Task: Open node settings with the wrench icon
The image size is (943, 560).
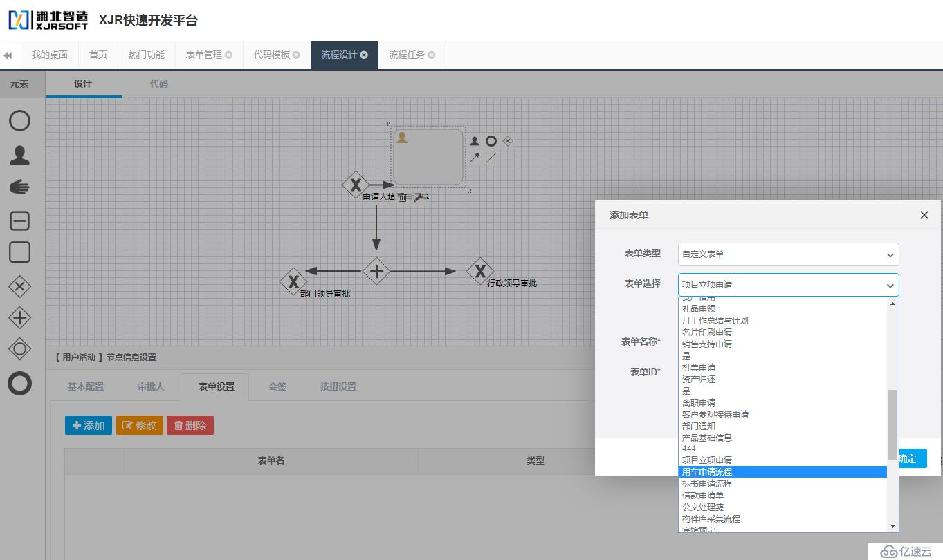Action: pos(419,198)
